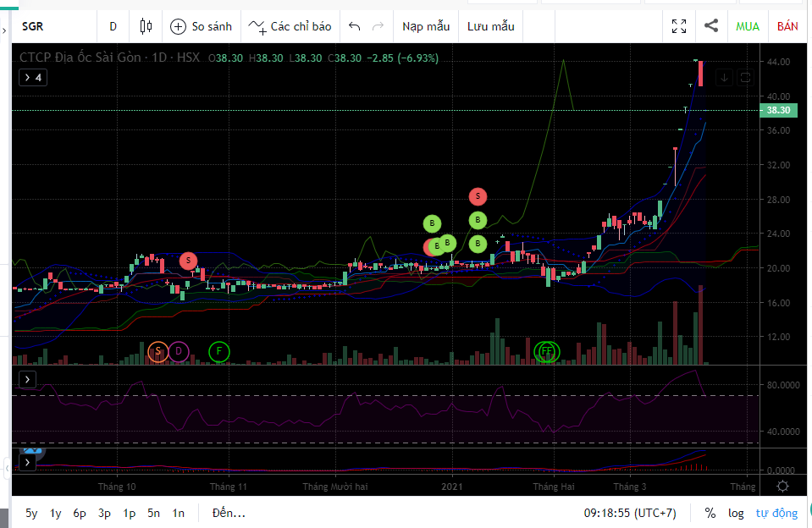
Task: Click the green F event marker in Tháng 11
Action: click(x=218, y=350)
